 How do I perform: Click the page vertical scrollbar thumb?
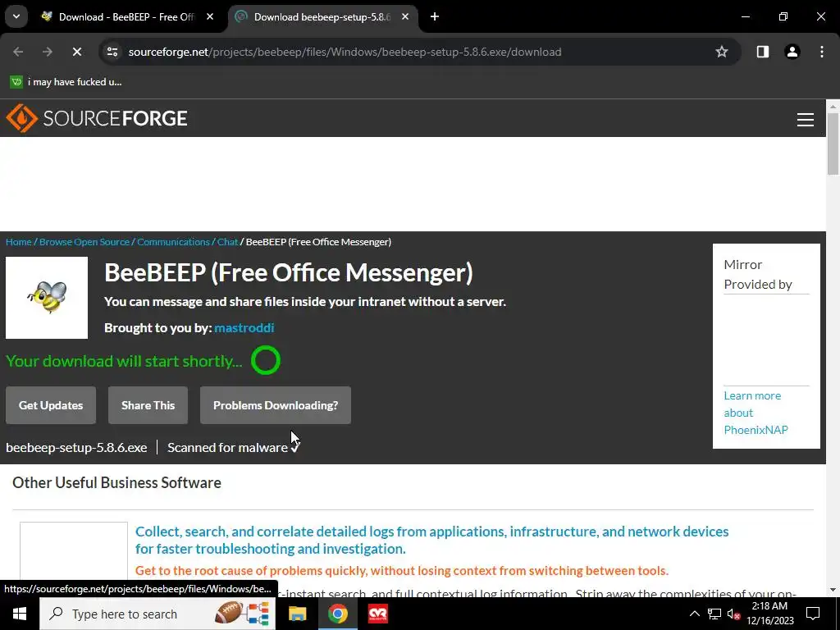(x=833, y=144)
